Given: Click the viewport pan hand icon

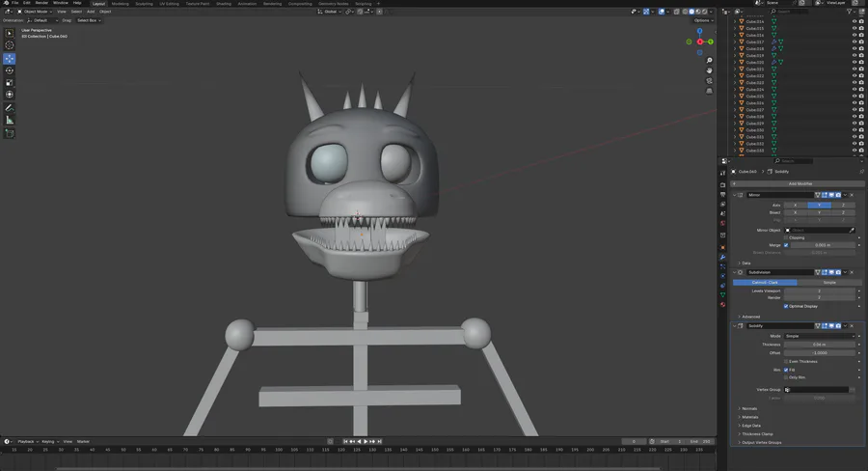Looking at the screenshot, I should click(709, 70).
